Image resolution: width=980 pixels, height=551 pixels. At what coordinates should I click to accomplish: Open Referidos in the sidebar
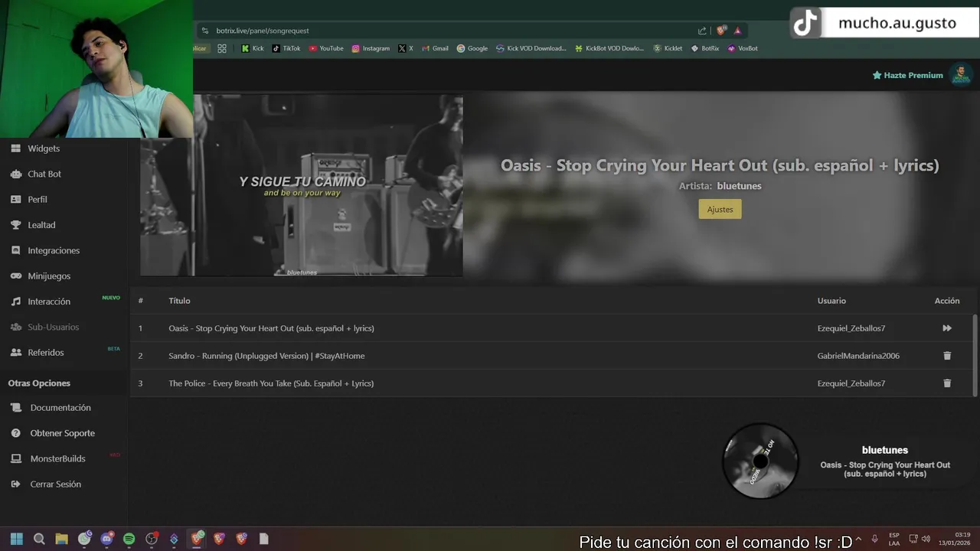(x=46, y=353)
